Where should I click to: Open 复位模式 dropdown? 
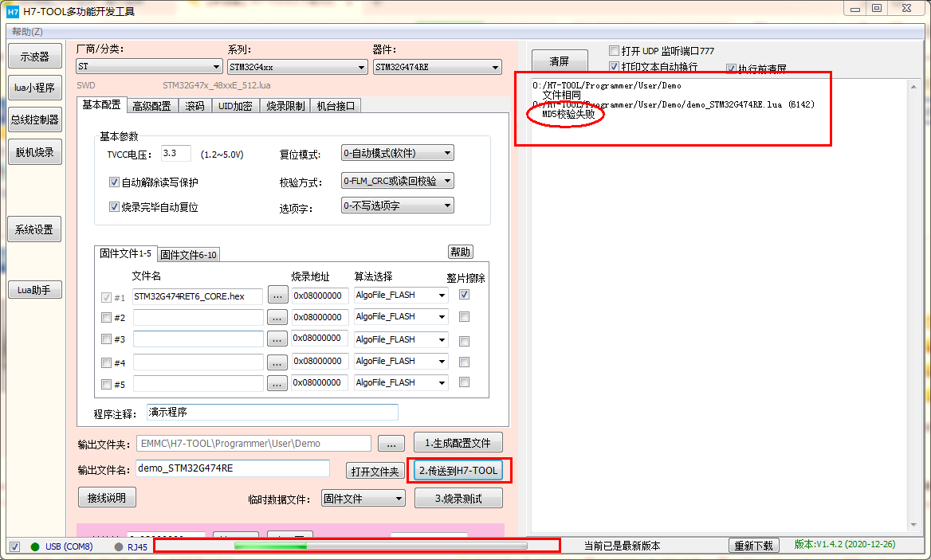click(397, 153)
